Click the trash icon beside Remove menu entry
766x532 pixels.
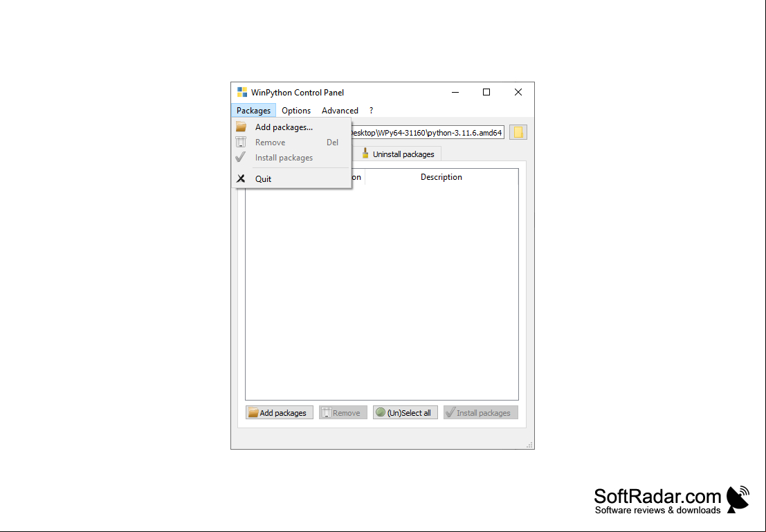pos(241,142)
